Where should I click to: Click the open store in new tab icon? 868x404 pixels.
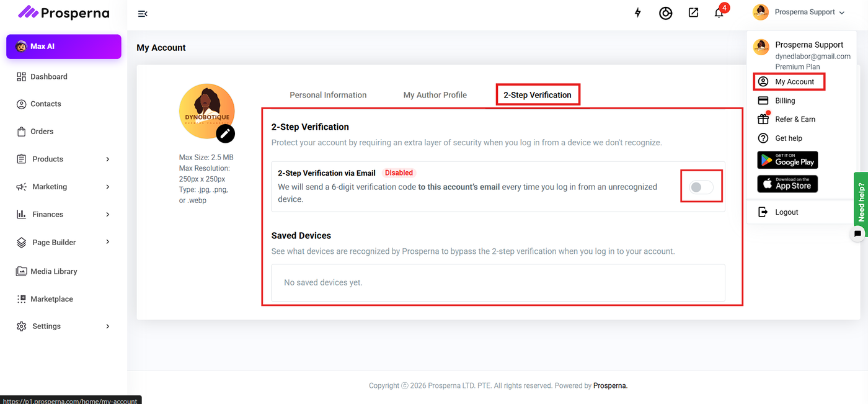pyautogui.click(x=693, y=12)
